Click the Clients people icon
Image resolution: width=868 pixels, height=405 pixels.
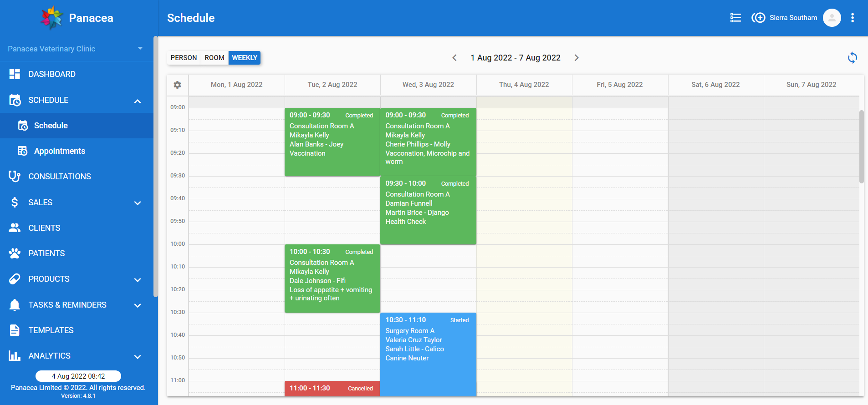(15, 228)
